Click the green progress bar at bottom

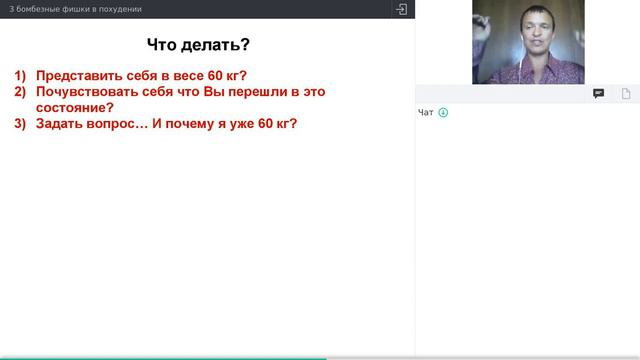coord(163,359)
